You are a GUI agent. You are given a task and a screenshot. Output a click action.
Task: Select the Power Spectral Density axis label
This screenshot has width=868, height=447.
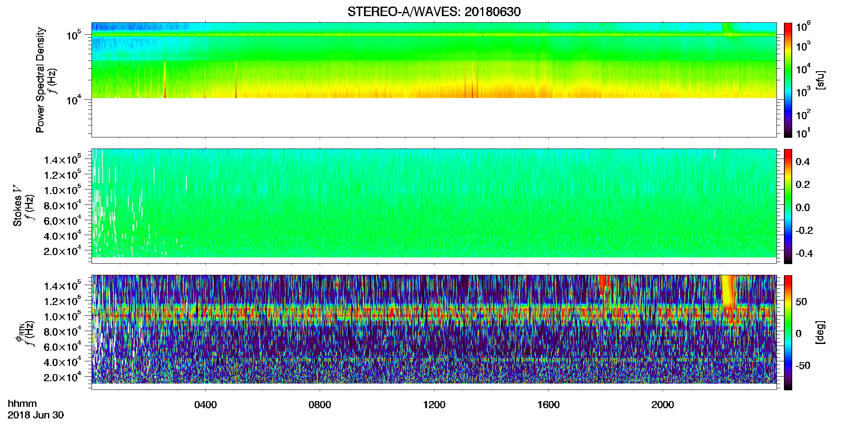pos(40,80)
